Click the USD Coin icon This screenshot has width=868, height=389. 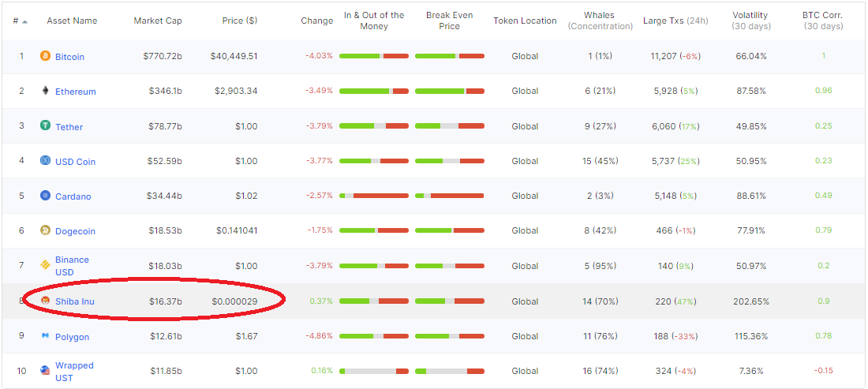[x=46, y=160]
